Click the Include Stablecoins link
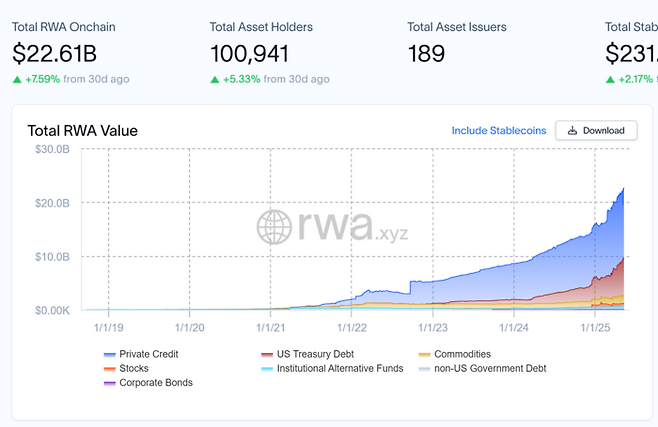Viewport: 658px width, 427px height. pyautogui.click(x=498, y=131)
